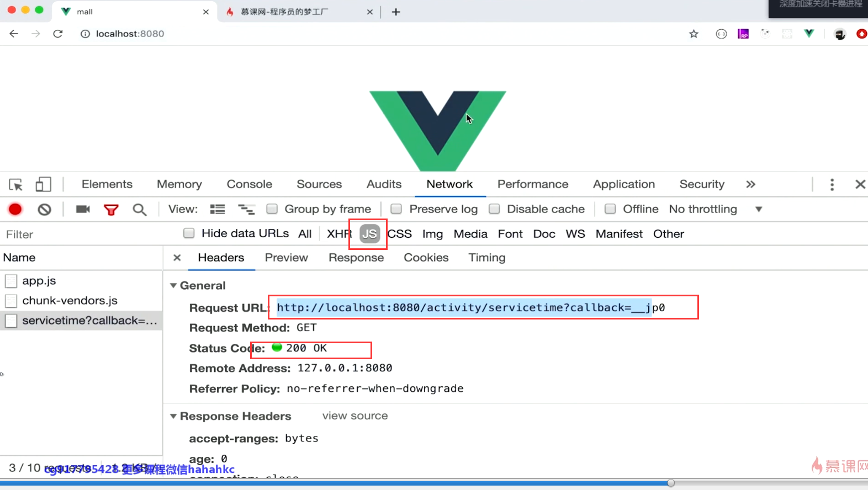Open the Performance panel
868x490 pixels.
[x=533, y=184]
